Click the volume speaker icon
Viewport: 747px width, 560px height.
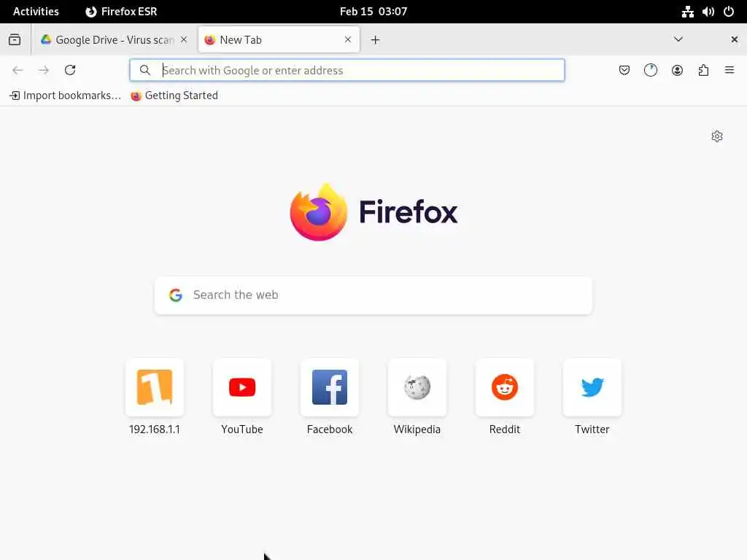(x=708, y=12)
